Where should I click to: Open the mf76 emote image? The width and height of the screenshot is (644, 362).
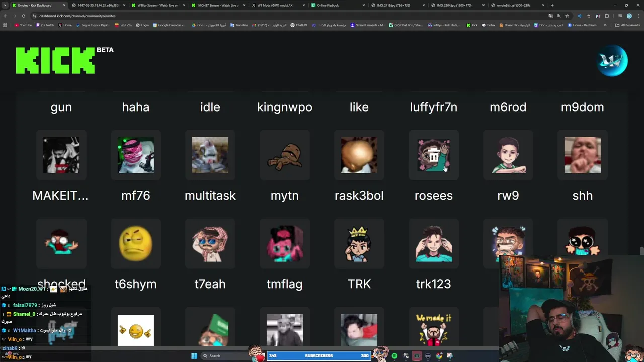click(136, 155)
